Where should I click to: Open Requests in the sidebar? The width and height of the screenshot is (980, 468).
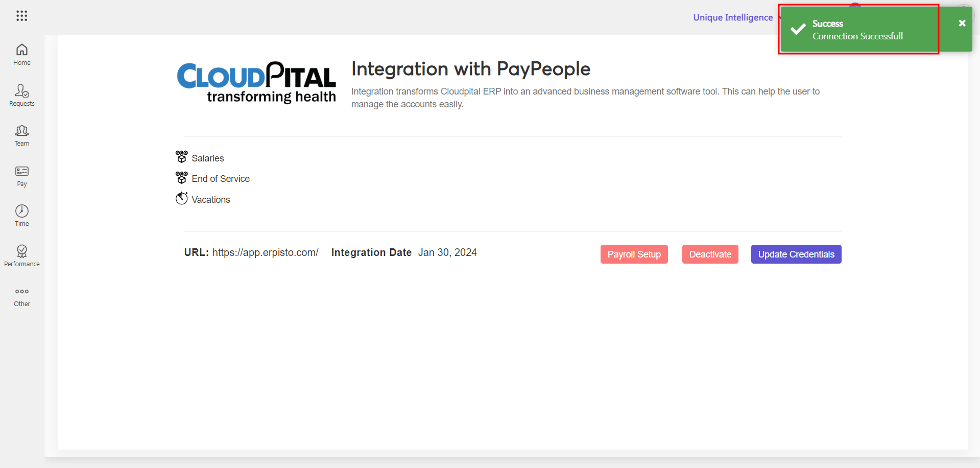pyautogui.click(x=22, y=96)
